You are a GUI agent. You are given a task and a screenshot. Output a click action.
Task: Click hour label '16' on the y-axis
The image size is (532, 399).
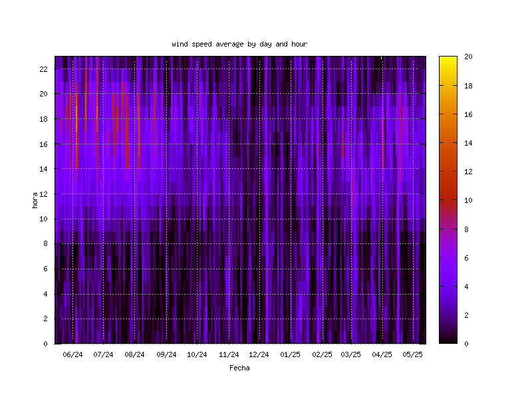pyautogui.click(x=43, y=144)
